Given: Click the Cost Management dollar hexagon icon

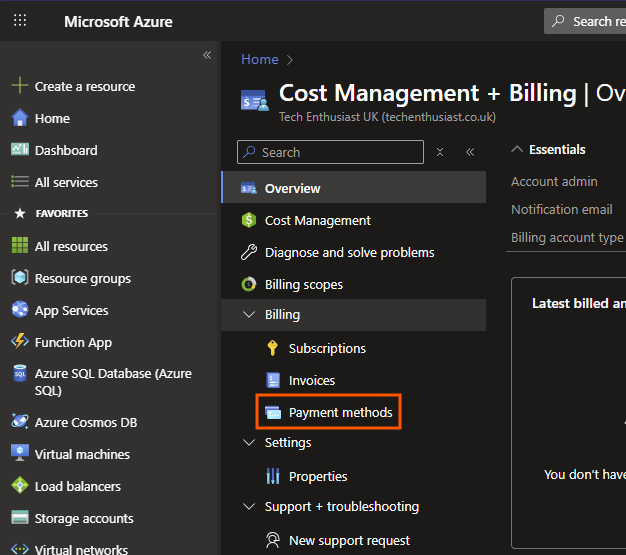Looking at the screenshot, I should click(x=249, y=220).
